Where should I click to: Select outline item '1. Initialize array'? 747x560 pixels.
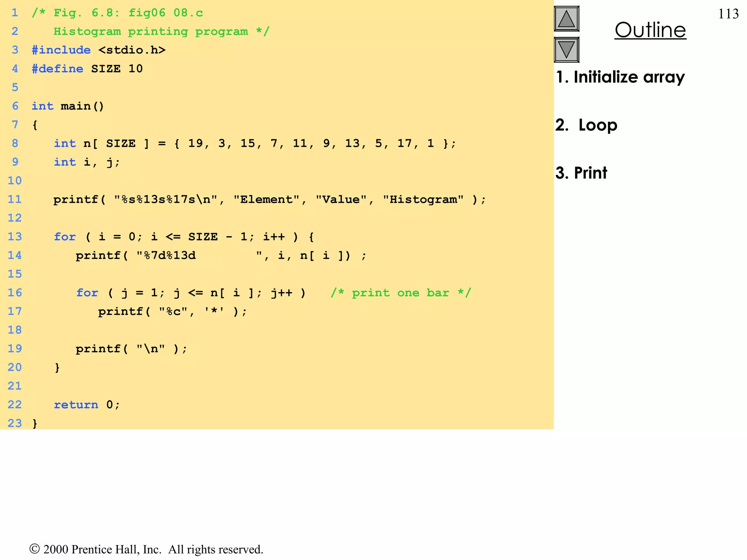click(620, 77)
